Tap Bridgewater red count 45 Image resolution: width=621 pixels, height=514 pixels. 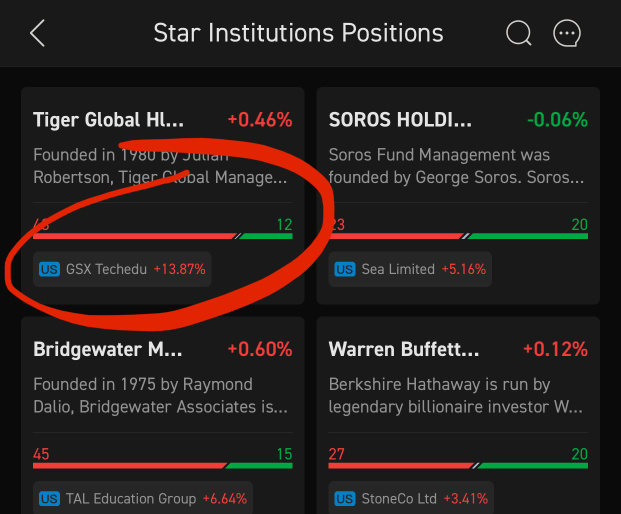click(41, 454)
